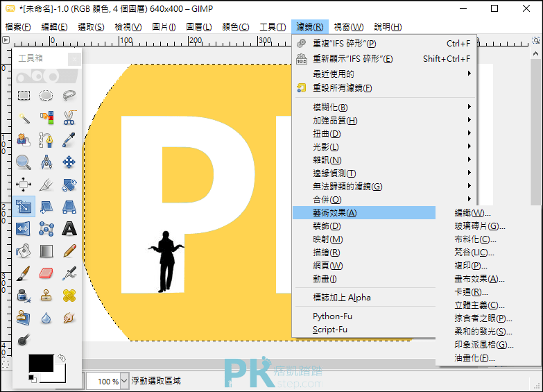Select the highlighted Scale tool
This screenshot has height=392, width=543.
(x=24, y=207)
